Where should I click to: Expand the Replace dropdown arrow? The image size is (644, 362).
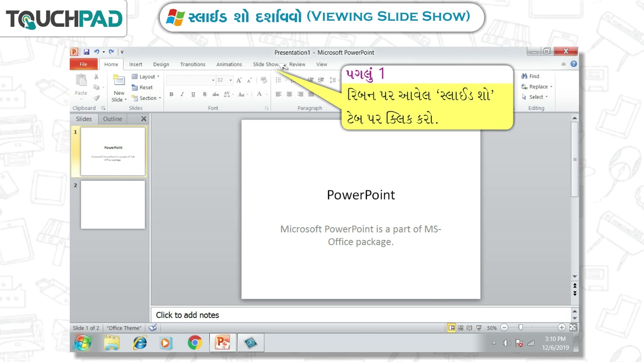click(551, 87)
